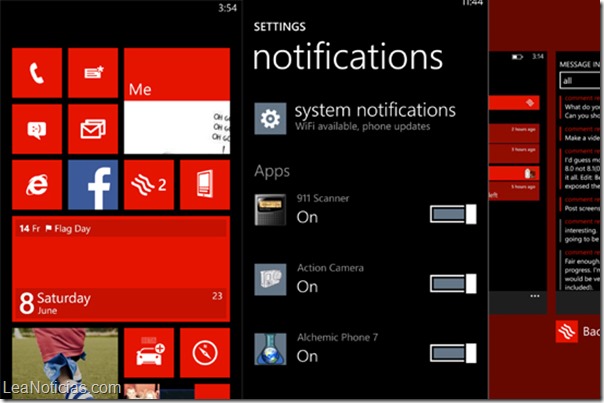Image resolution: width=604 pixels, height=403 pixels.
Task: Click the 8 Saturday June date text
Action: 55,303
